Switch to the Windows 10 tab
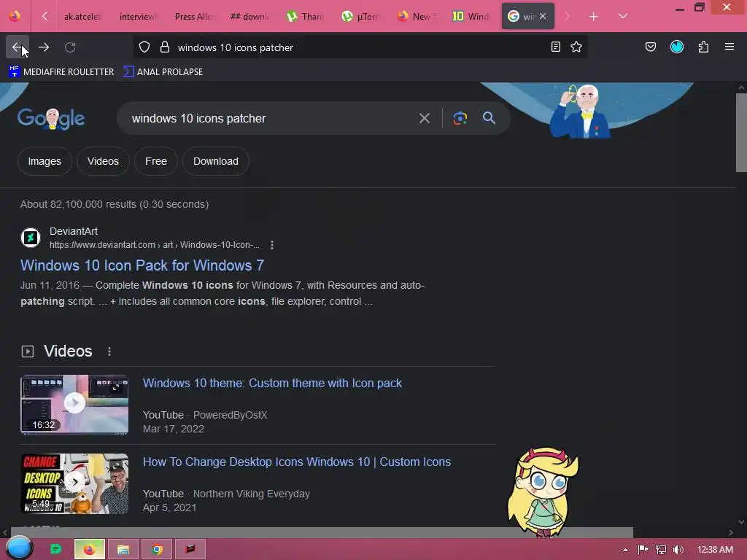The height and width of the screenshot is (560, 747). 471,17
